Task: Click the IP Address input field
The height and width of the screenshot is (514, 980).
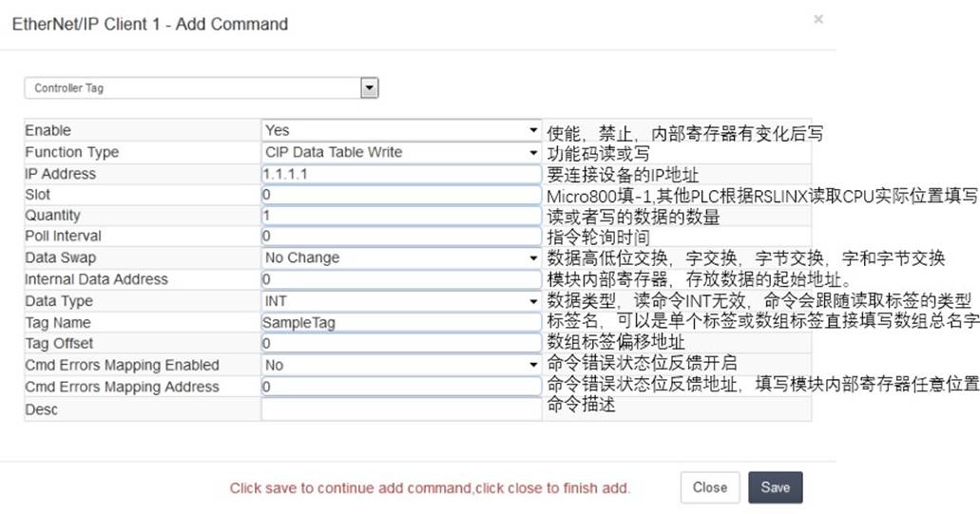Action: 401,174
